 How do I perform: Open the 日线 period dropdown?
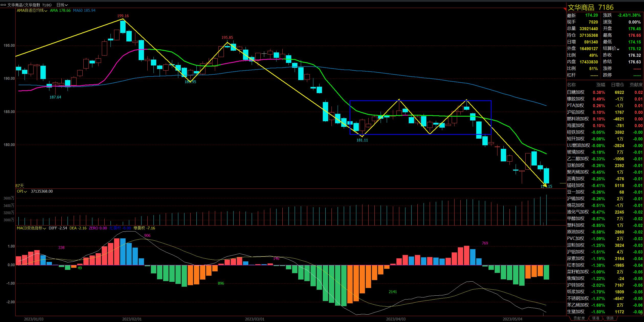(x=62, y=5)
